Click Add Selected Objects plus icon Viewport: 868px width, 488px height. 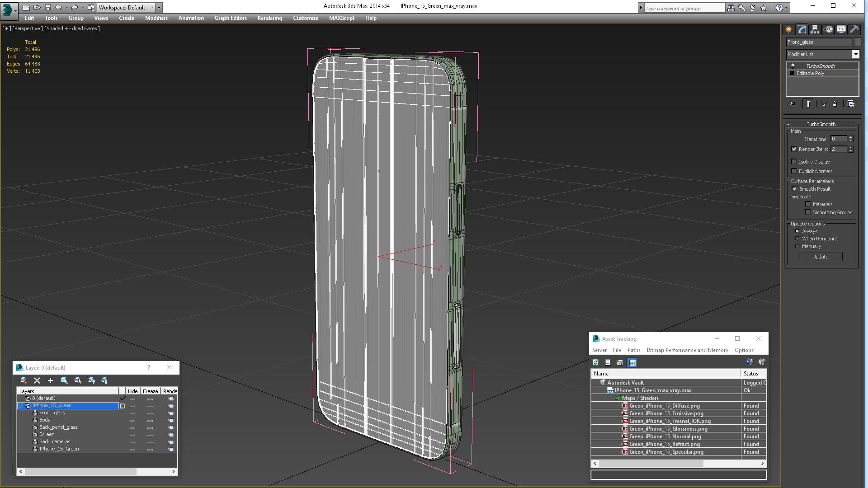pyautogui.click(x=51, y=380)
